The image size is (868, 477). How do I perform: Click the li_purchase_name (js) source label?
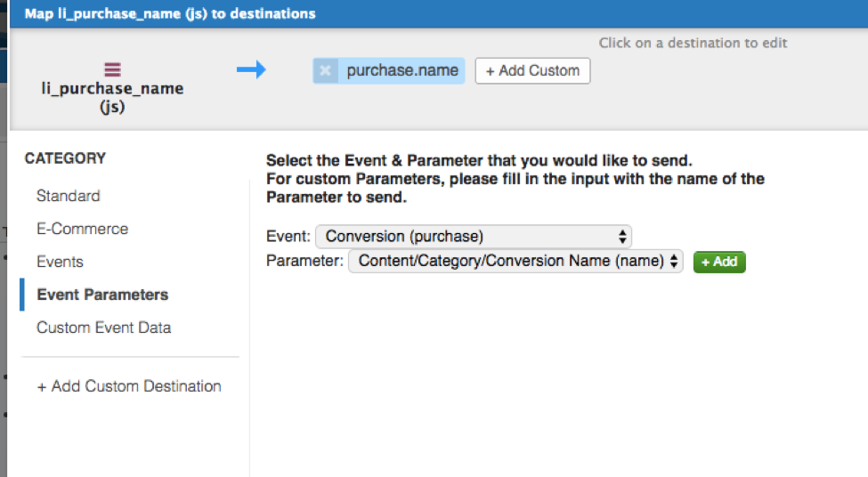112,97
